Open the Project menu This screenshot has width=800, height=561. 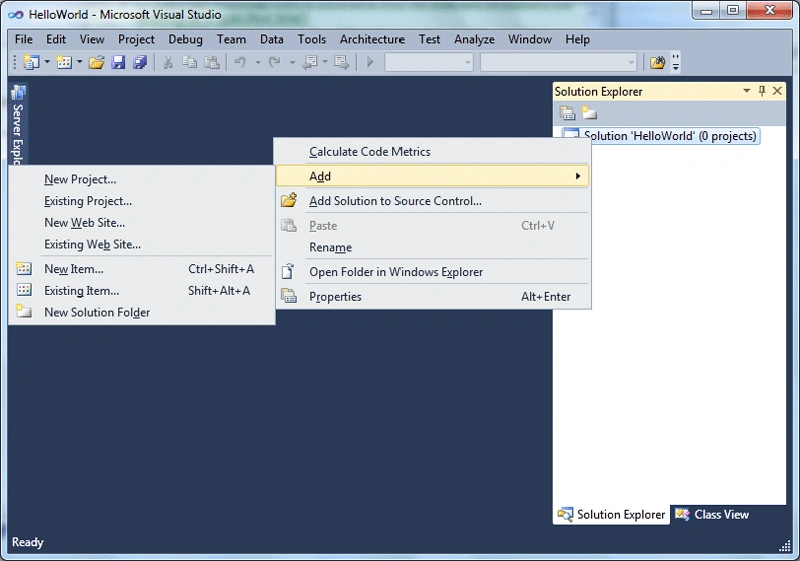[136, 39]
